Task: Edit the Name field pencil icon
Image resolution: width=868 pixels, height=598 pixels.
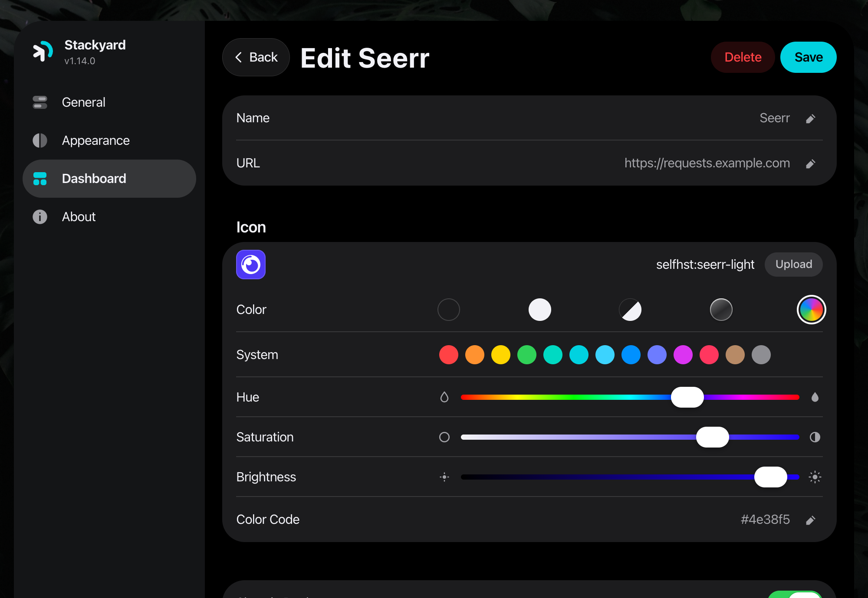Action: [x=810, y=119]
